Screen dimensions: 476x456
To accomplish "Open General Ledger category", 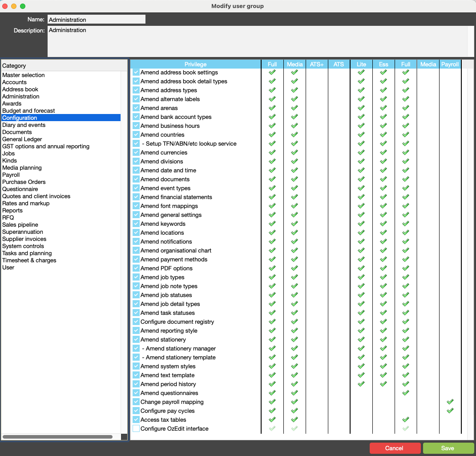I will (61, 139).
